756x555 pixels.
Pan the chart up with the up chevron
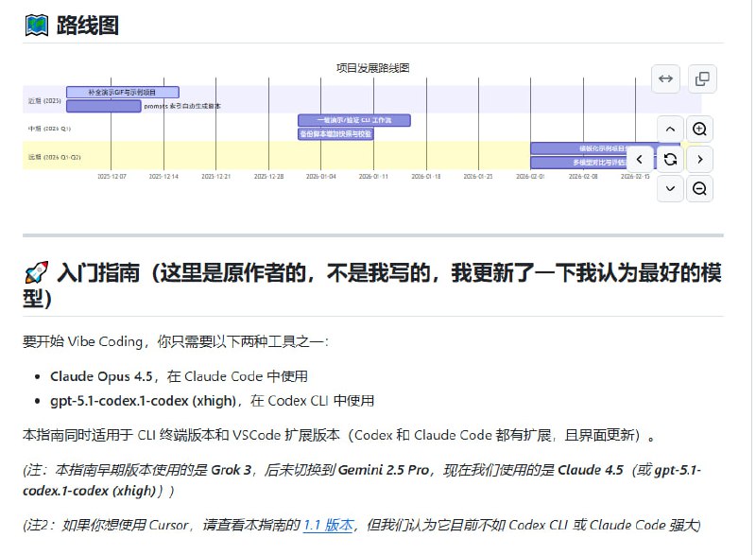tap(670, 129)
